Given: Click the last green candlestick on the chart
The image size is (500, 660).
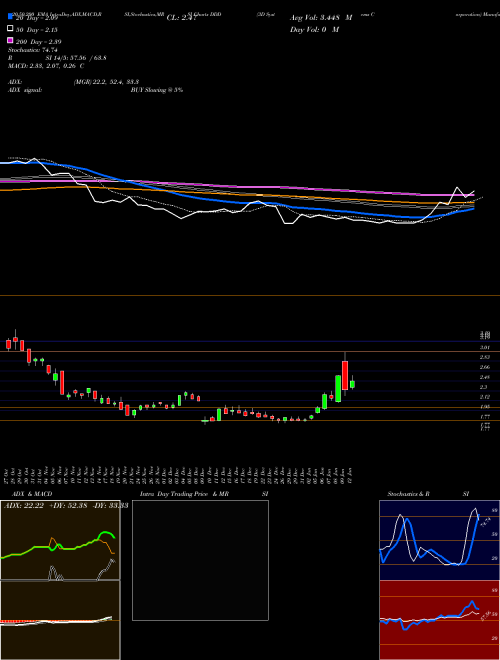Looking at the screenshot, I should [x=352, y=384].
